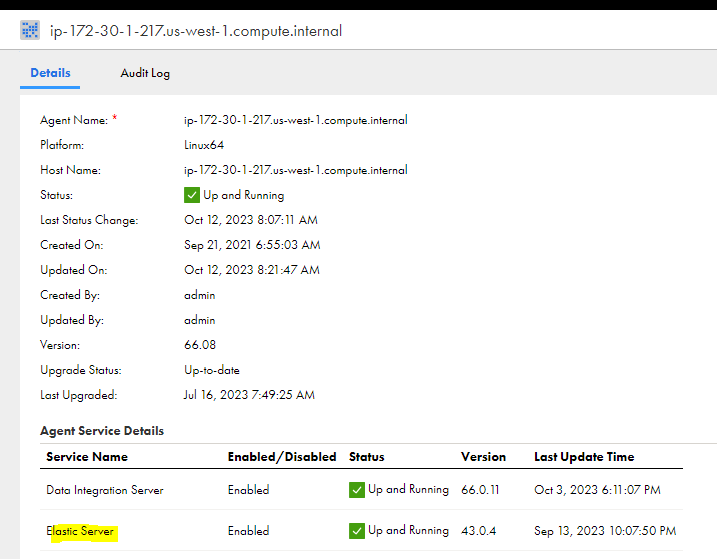
Task: Click Enabled cell for Elastic Server
Action: coord(248,531)
